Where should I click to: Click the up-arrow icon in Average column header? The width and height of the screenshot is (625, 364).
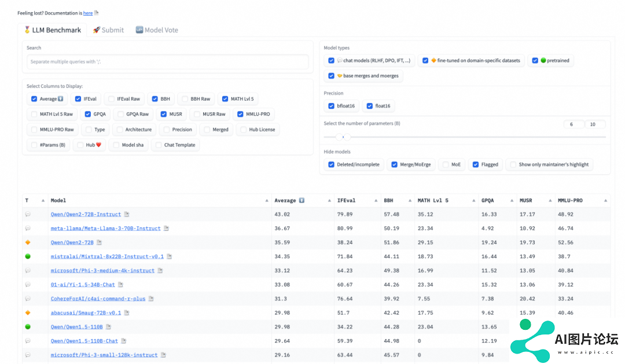[x=302, y=201]
